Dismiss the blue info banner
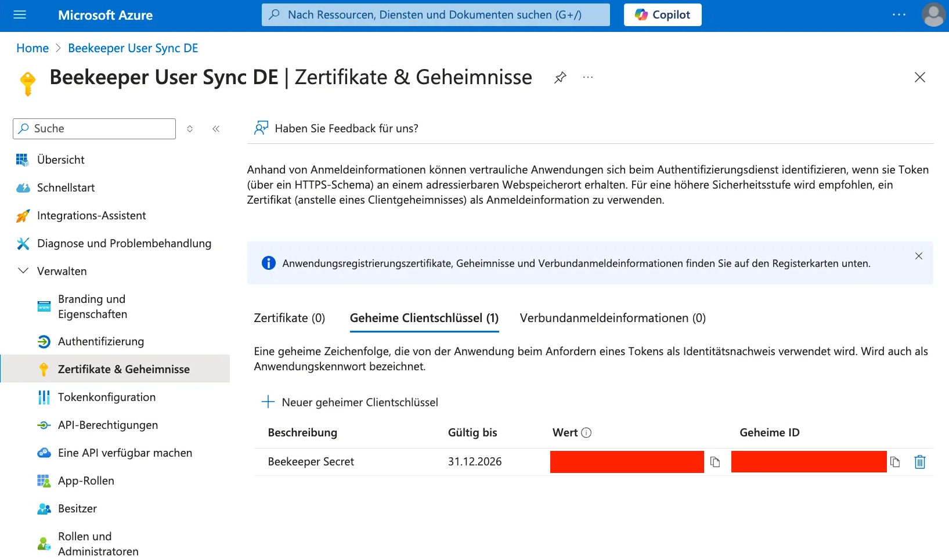The image size is (949, 560). click(918, 256)
